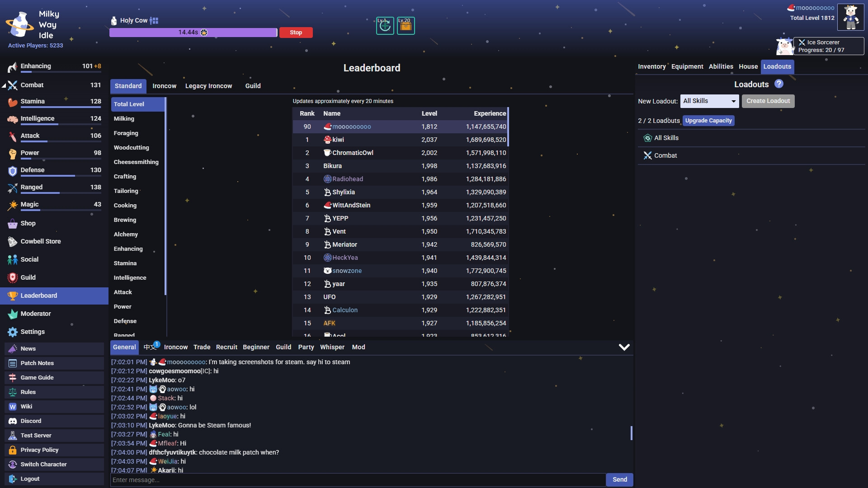This screenshot has height=488, width=868.
Task: Open the Magic spark icon
Action: coord(13,205)
